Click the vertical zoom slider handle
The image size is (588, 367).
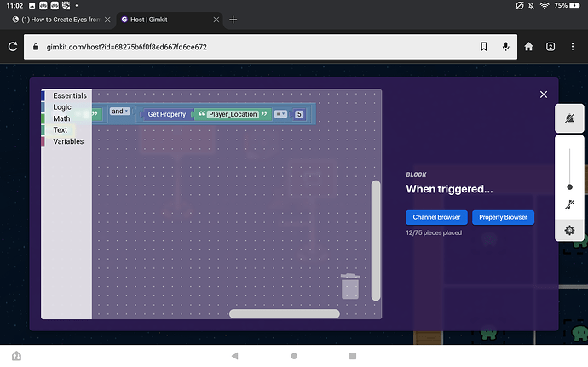pos(569,186)
